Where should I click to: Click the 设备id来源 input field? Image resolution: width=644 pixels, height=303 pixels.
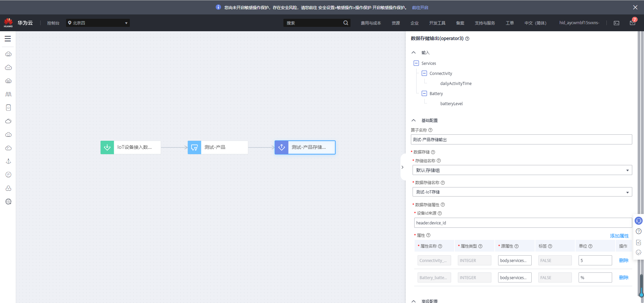523,223
